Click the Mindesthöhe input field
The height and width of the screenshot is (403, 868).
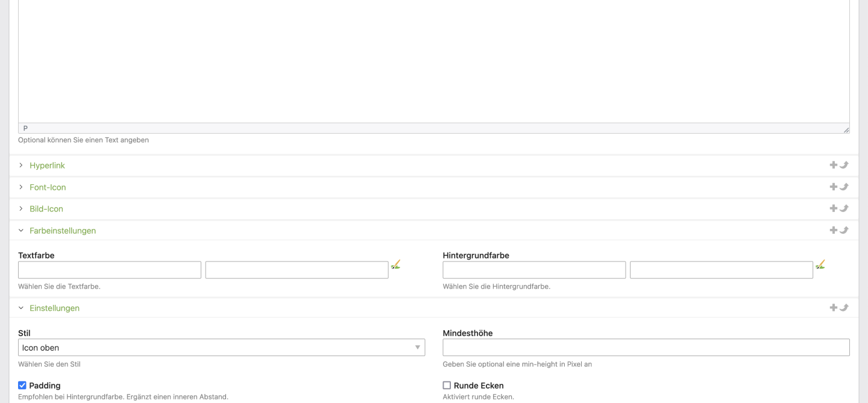646,348
